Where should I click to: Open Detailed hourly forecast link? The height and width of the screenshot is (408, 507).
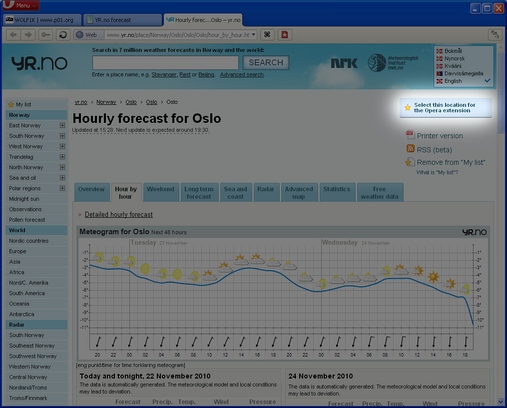point(119,214)
